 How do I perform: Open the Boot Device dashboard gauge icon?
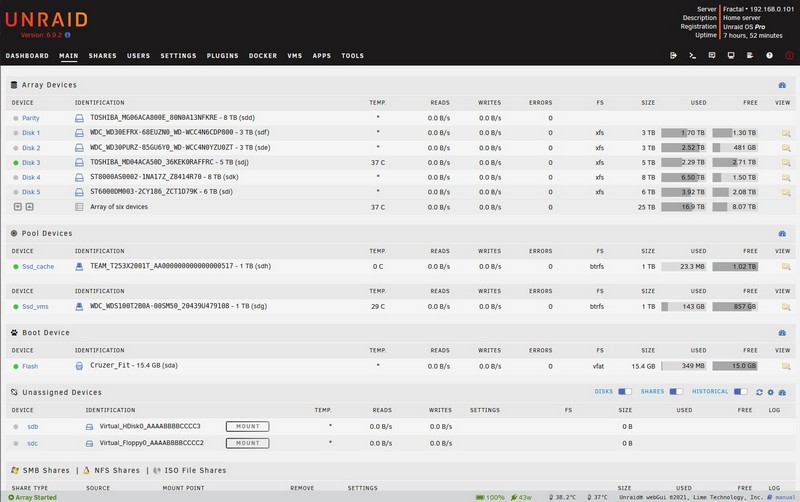tap(782, 333)
